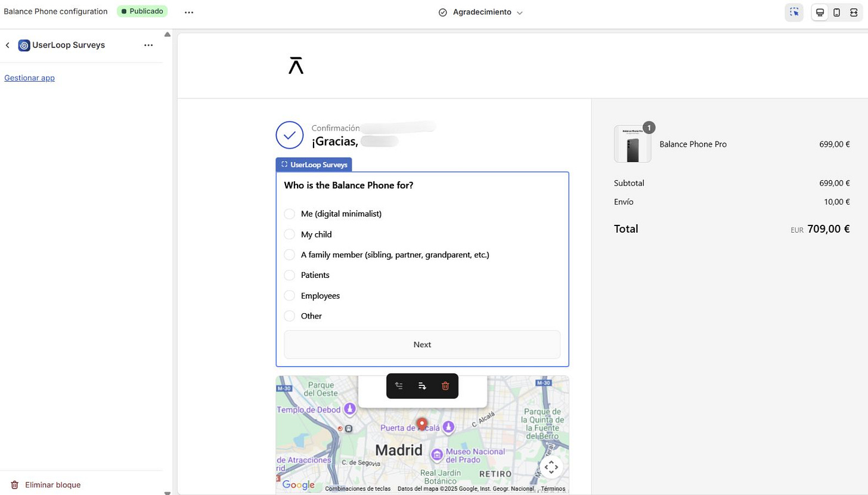Click Templo de Debod map marker
Viewport: 868px width, 495px height.
tap(350, 409)
